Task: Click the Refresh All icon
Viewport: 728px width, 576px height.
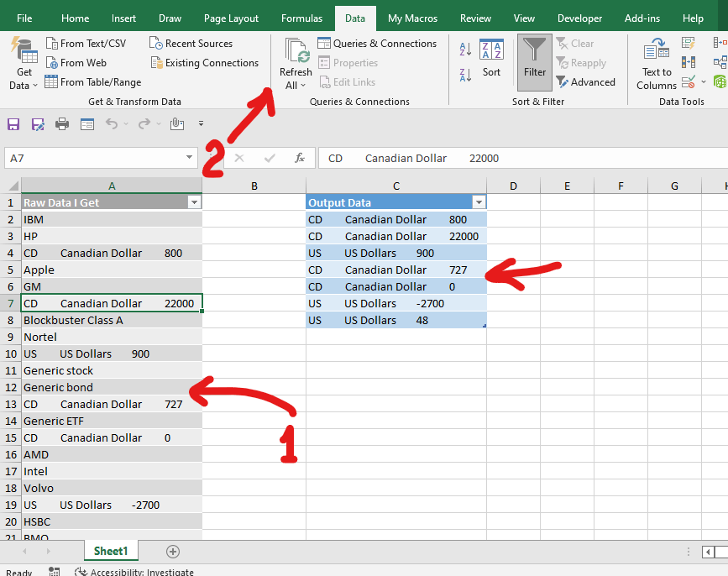Action: click(296, 51)
